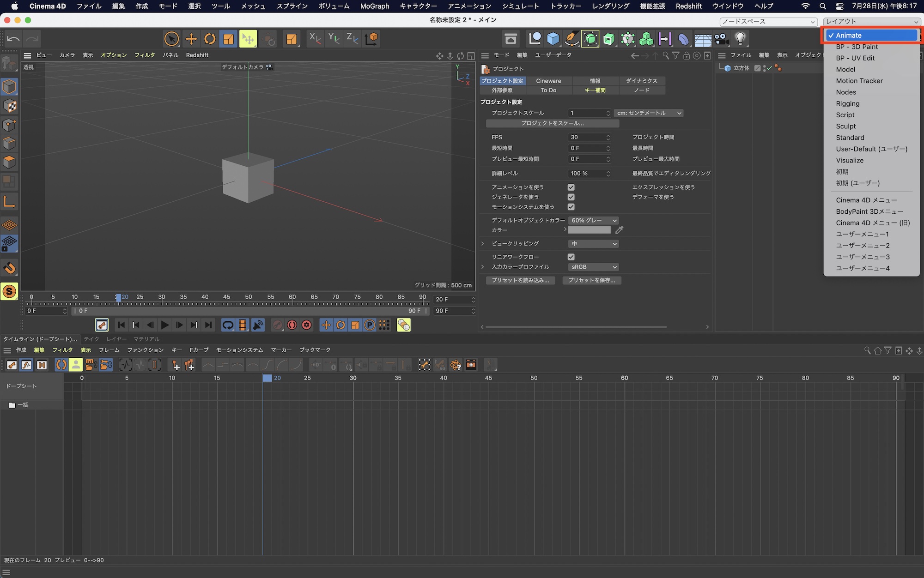The width and height of the screenshot is (924, 578).
Task: Open the 60% グレー default color dropdown
Action: (x=593, y=220)
